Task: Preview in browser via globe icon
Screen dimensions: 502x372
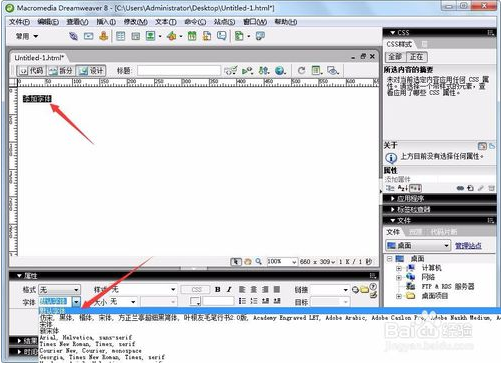Action: pyautogui.click(x=280, y=71)
